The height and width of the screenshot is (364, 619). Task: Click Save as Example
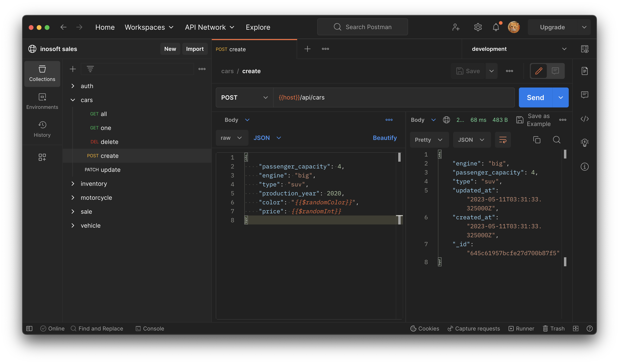point(533,120)
